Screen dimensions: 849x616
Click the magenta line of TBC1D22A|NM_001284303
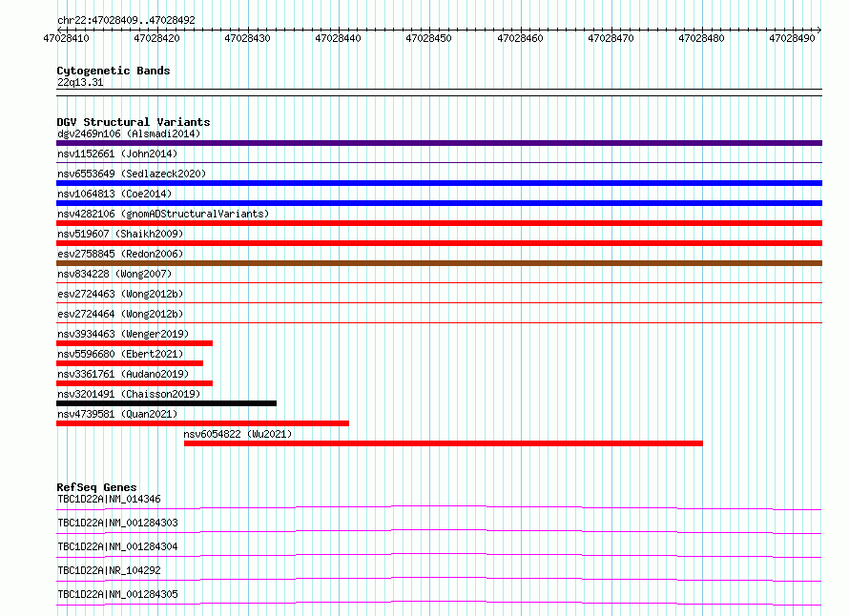pos(439,531)
